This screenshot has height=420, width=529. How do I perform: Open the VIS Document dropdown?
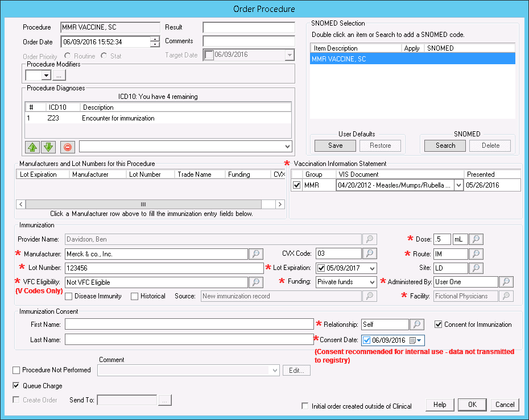coord(458,185)
